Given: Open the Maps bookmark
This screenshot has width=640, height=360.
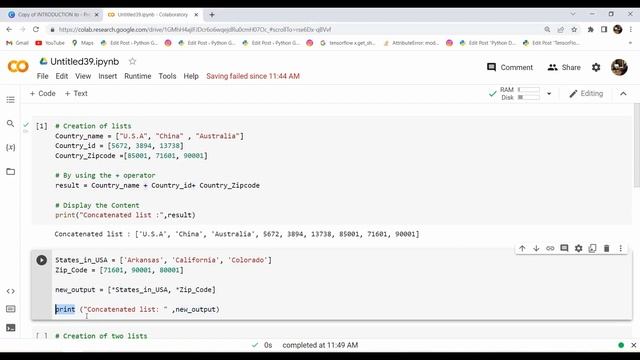Looking at the screenshot, I should (83, 43).
